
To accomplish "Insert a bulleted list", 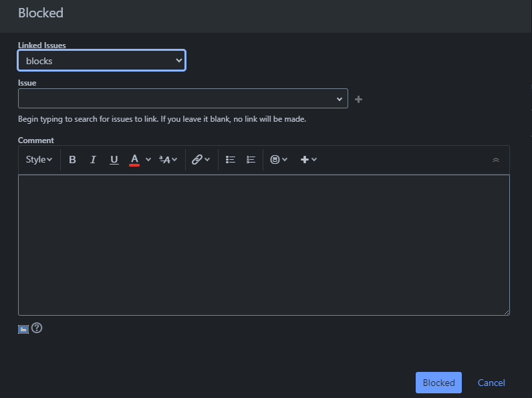I will [231, 160].
